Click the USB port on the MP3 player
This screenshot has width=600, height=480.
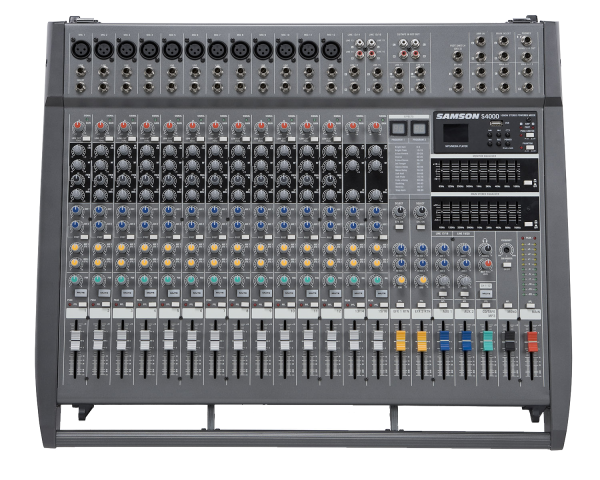[x=497, y=123]
